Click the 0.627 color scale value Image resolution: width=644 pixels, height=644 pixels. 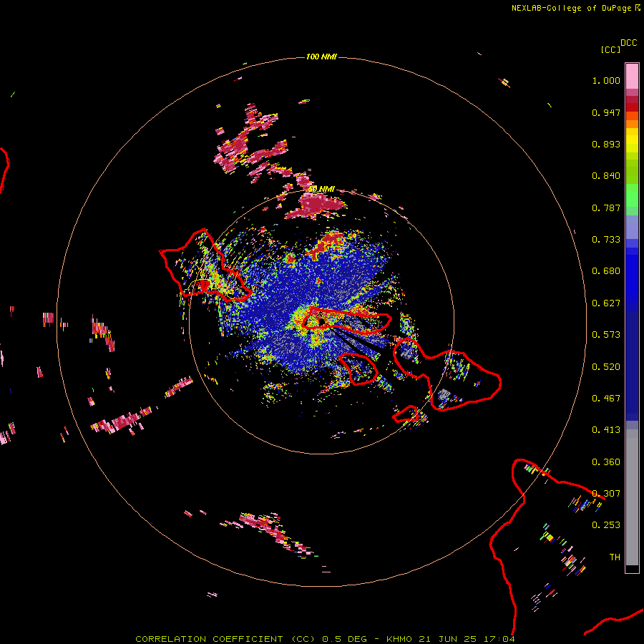(x=606, y=303)
